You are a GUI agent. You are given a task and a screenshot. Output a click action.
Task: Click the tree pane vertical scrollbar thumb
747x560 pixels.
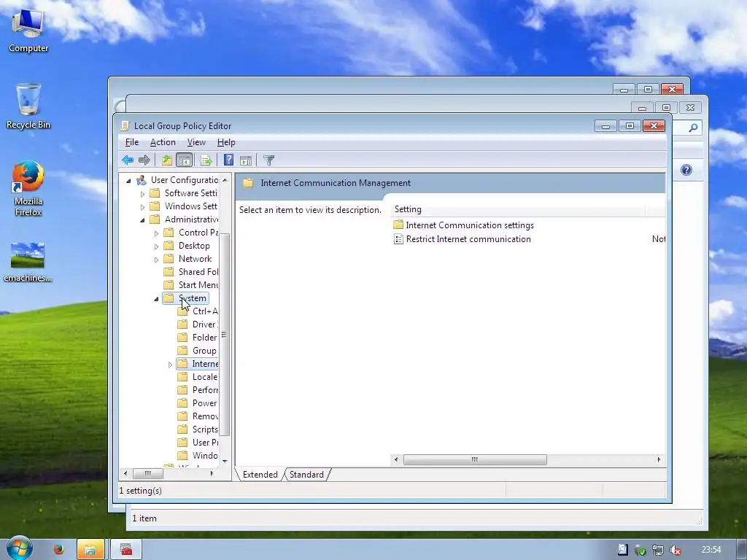pyautogui.click(x=225, y=334)
